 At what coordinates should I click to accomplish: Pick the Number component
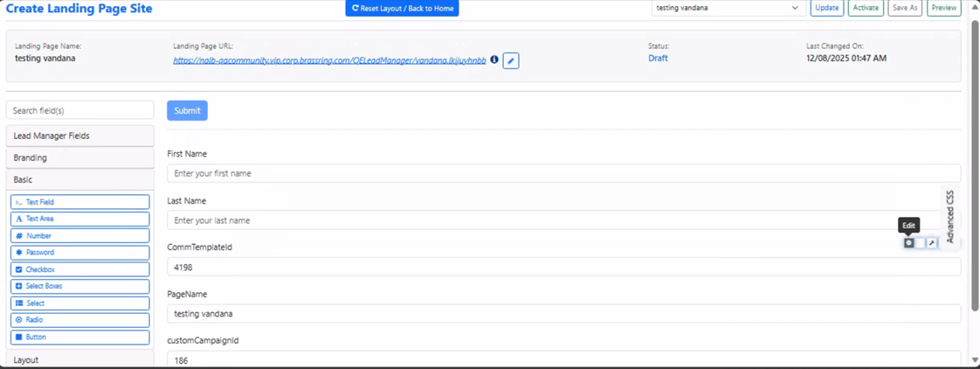(79, 236)
